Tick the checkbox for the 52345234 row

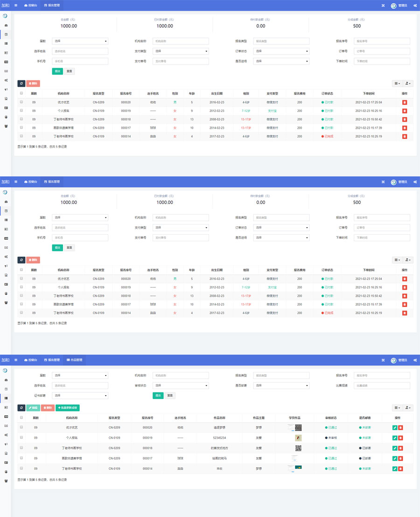[21, 438]
